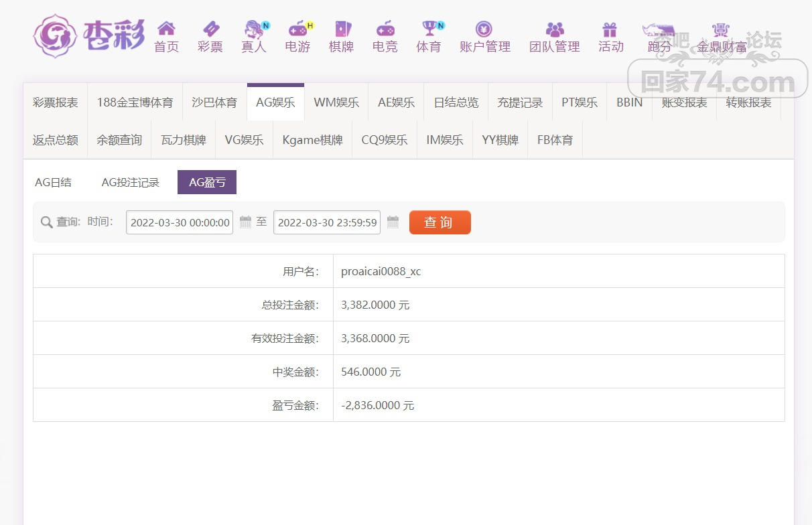
Task: Open the start date calendar picker
Action: (x=245, y=222)
